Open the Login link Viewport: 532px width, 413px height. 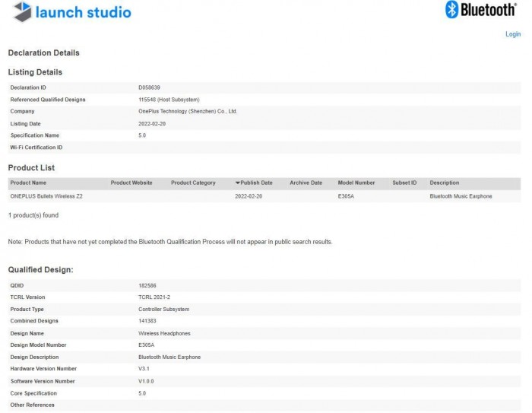coord(513,34)
